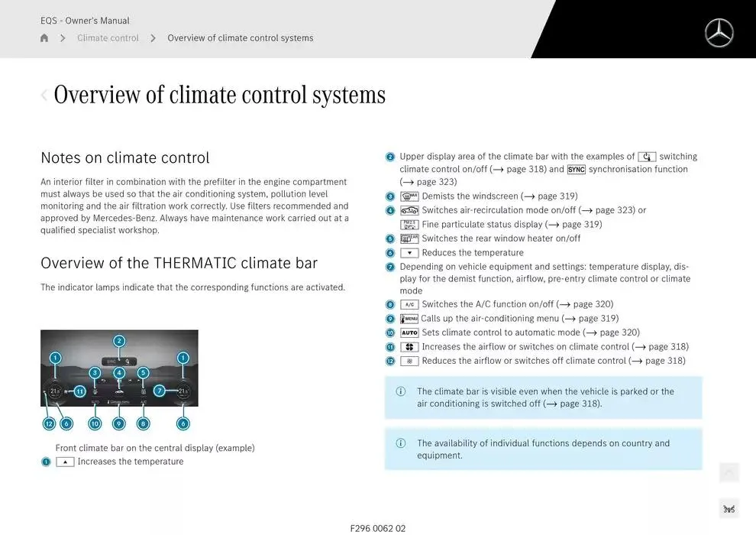Click the info icon beside climate bar visibility note
Viewport: 756px width, 535px height.
401,392
